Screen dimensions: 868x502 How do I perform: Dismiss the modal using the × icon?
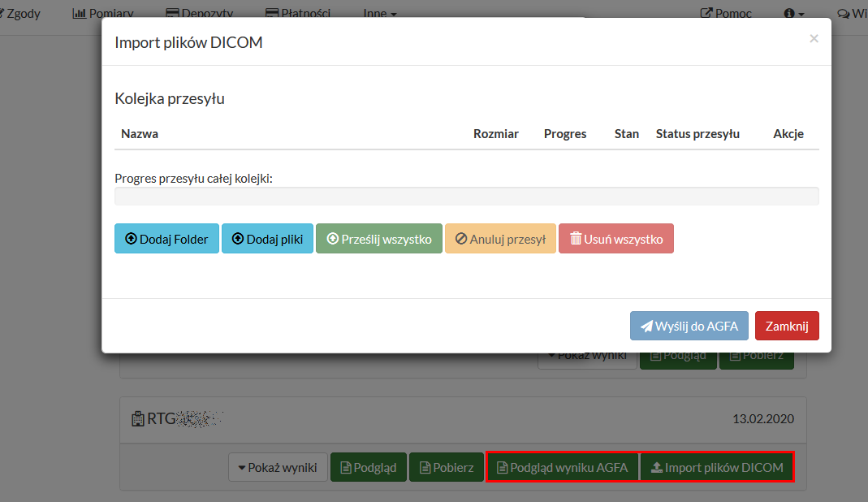[x=814, y=38]
